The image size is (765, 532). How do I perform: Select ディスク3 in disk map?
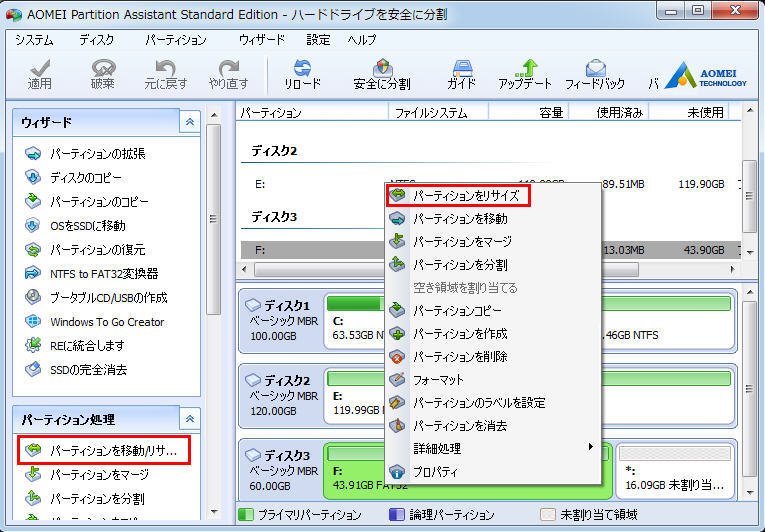pyautogui.click(x=281, y=470)
